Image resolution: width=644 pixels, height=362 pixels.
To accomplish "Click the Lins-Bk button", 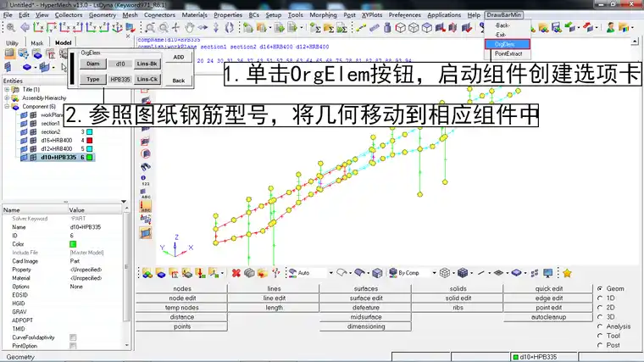I will point(147,64).
